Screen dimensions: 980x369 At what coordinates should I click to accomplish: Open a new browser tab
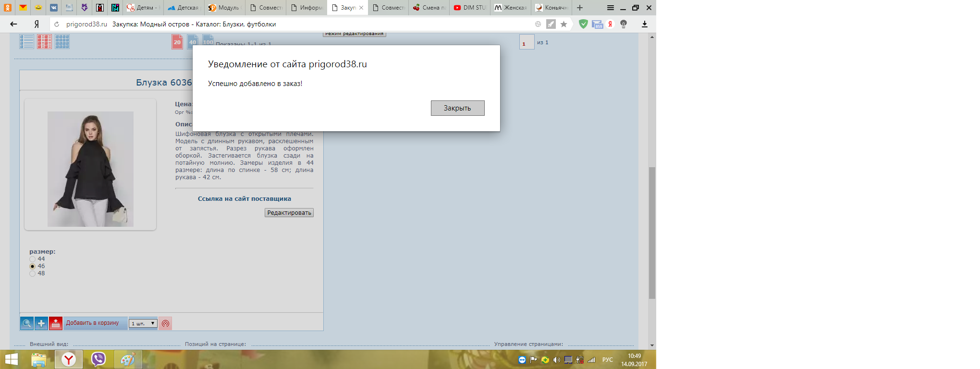pyautogui.click(x=580, y=8)
